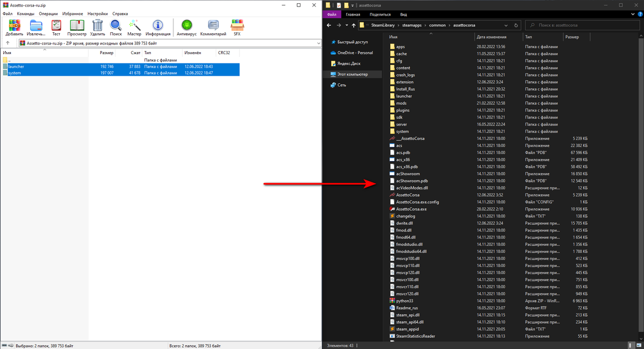
Task: Open the Справка menu in WinRAR
Action: point(120,13)
